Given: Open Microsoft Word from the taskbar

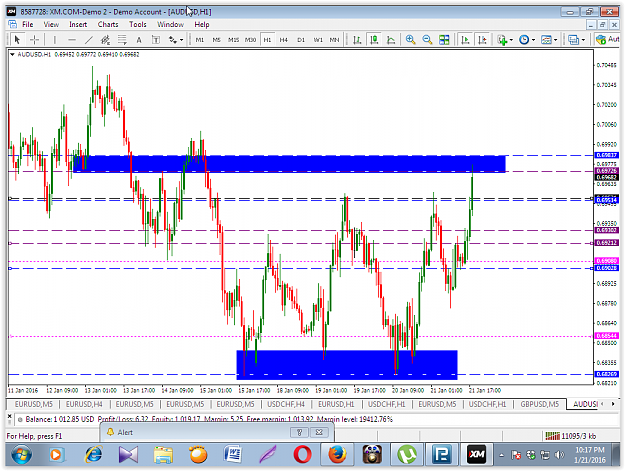Looking at the screenshot, I should [233, 455].
